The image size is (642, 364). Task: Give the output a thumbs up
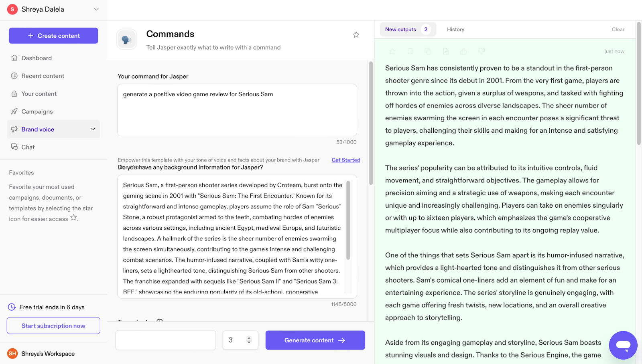(x=464, y=51)
